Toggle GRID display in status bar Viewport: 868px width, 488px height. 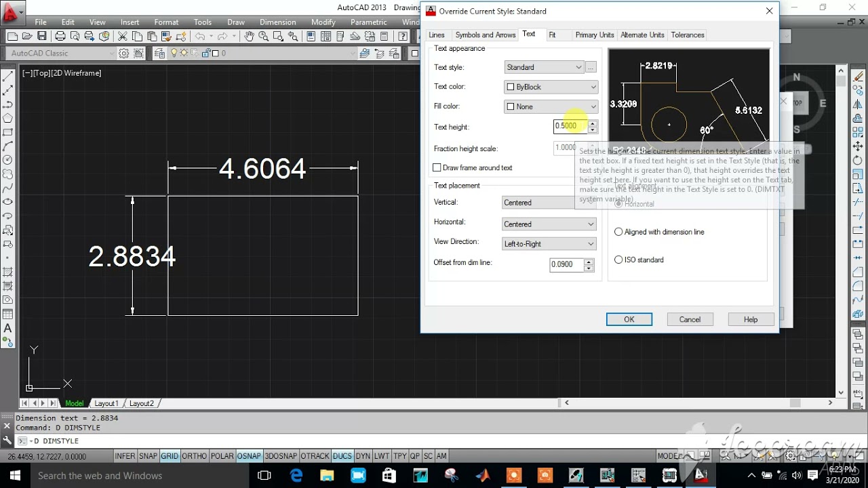point(170,456)
